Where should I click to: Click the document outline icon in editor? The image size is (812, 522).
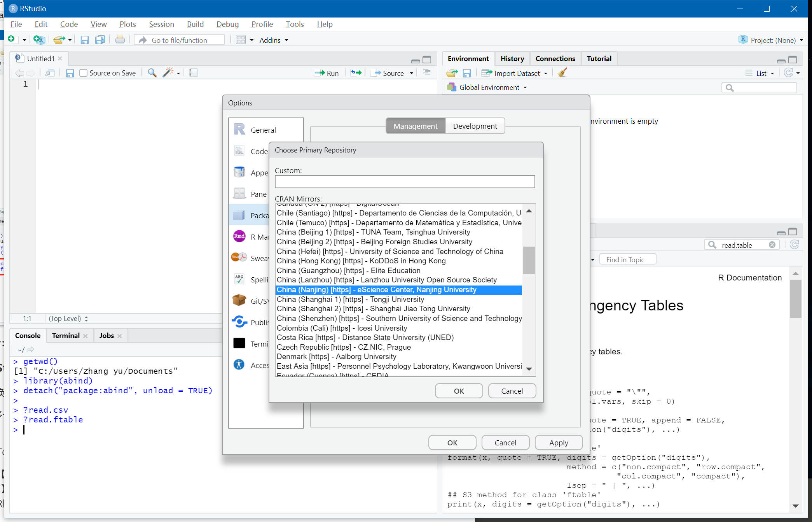427,73
